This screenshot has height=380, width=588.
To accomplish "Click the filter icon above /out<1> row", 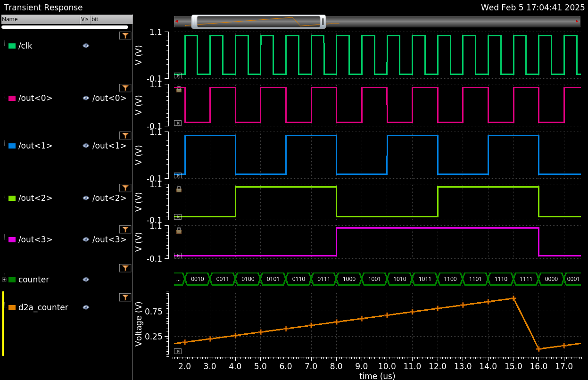I will tap(125, 136).
